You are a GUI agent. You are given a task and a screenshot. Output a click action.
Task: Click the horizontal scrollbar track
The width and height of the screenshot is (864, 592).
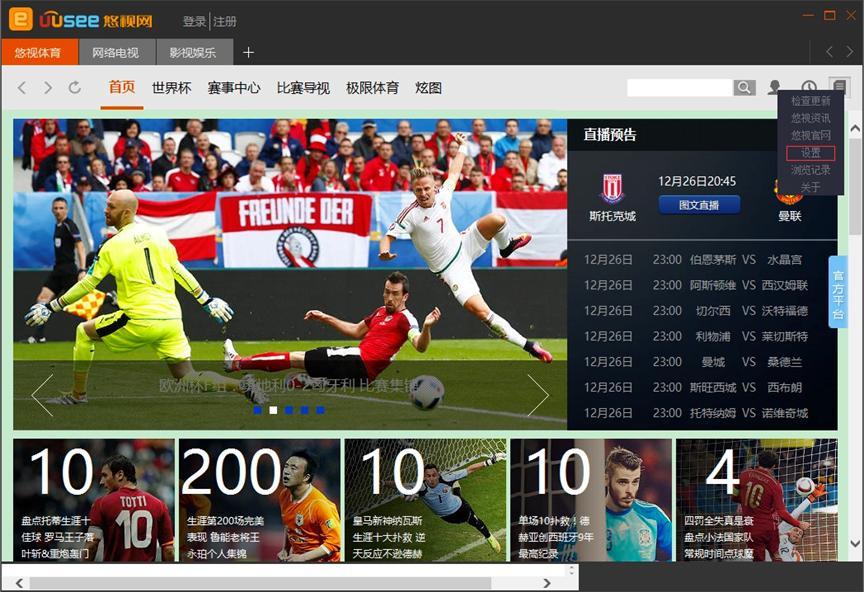(281, 583)
